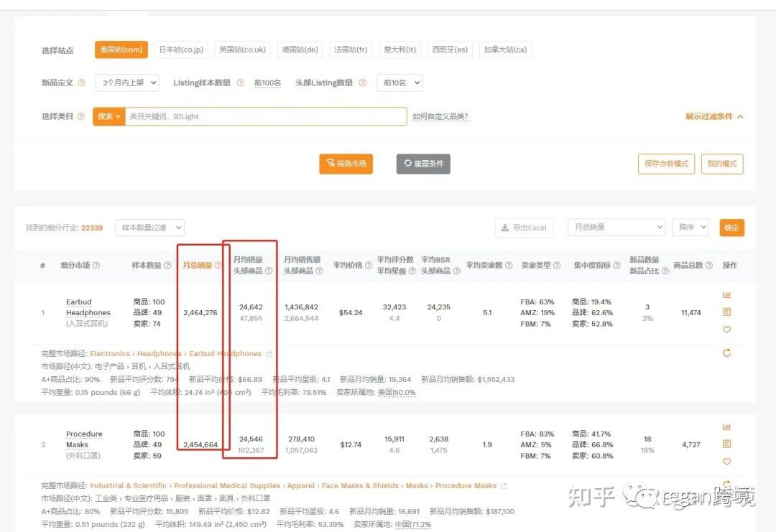
Task: Select 日本站(co.jp) site option
Action: pos(181,50)
